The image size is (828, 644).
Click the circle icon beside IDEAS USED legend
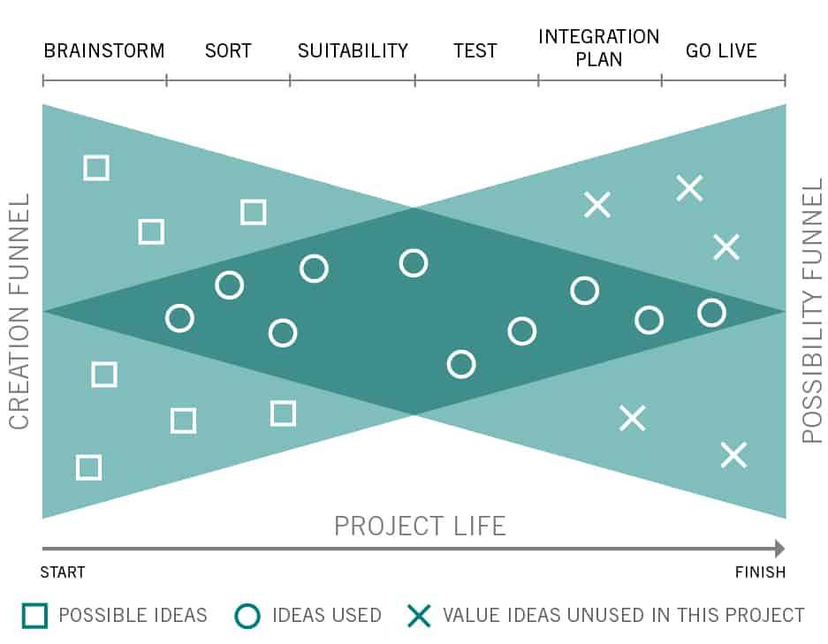tap(247, 616)
